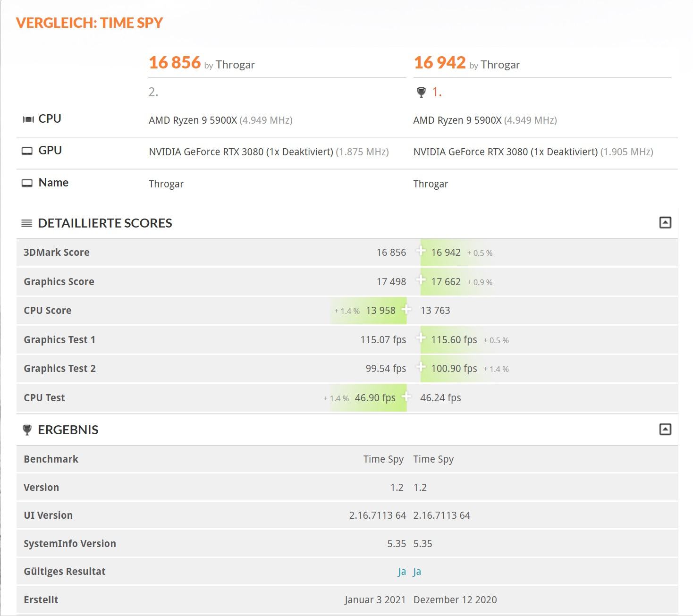Select the 3DMark Score value 16 942

click(446, 253)
